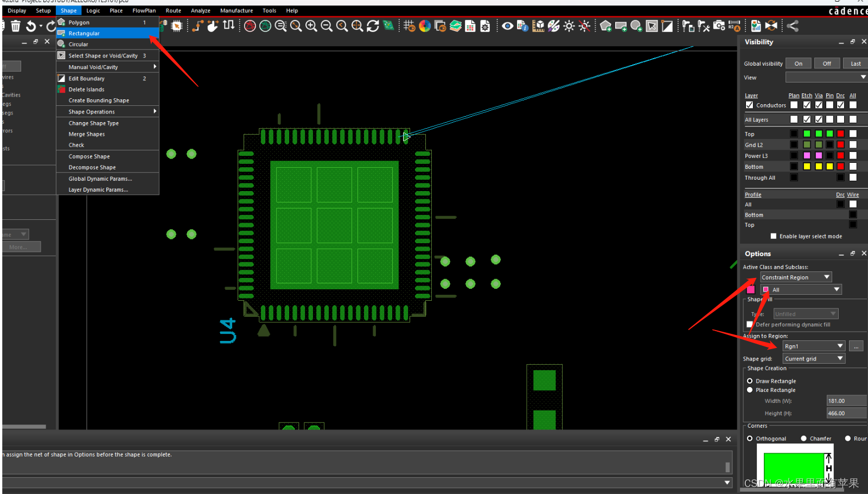This screenshot has width=868, height=494.
Task: Click the zoom out magnifier icon
Action: (327, 26)
